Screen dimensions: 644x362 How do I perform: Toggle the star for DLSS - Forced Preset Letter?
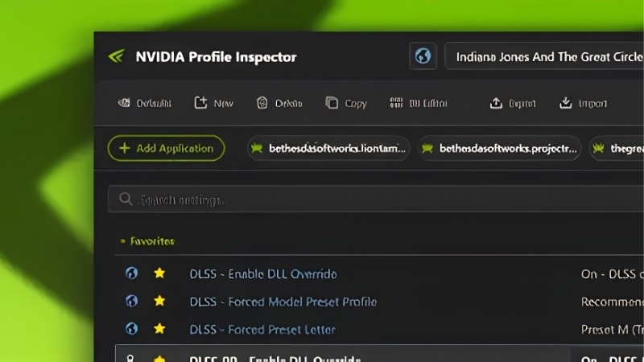[159, 328]
